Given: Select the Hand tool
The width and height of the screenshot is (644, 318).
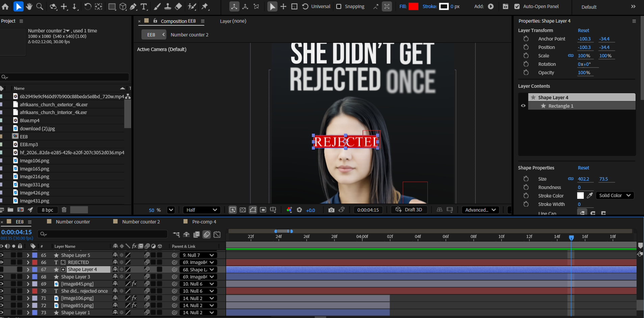Looking at the screenshot, I should (x=29, y=6).
